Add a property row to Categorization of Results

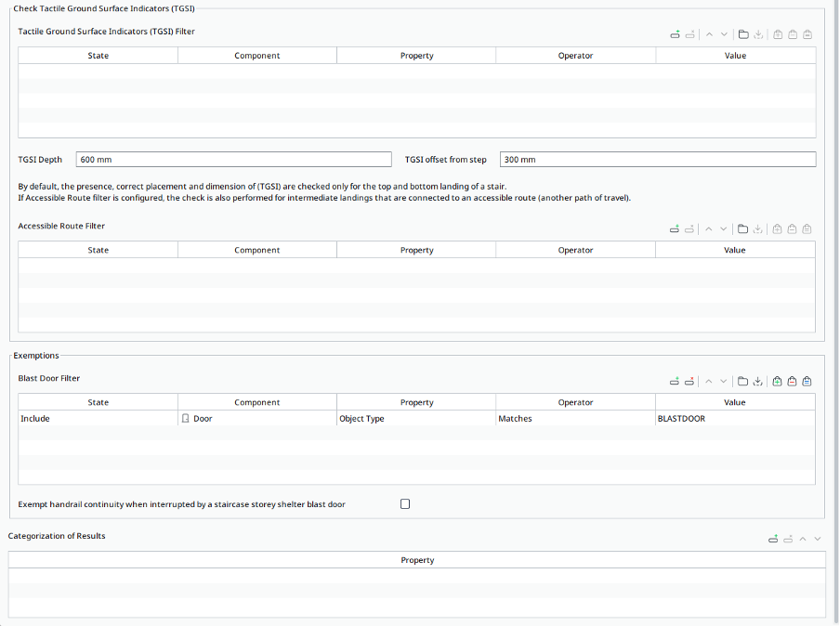tap(773, 539)
